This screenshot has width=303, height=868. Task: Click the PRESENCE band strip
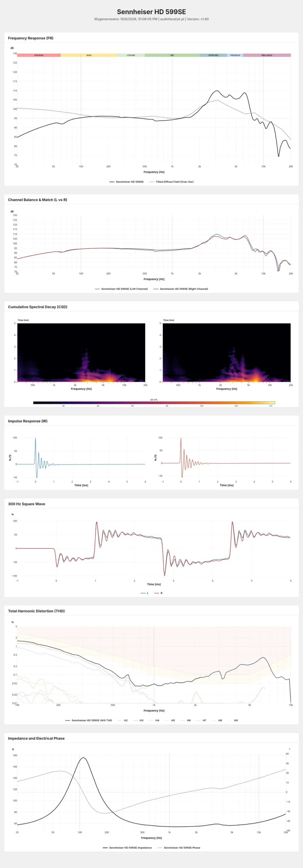[235, 55]
